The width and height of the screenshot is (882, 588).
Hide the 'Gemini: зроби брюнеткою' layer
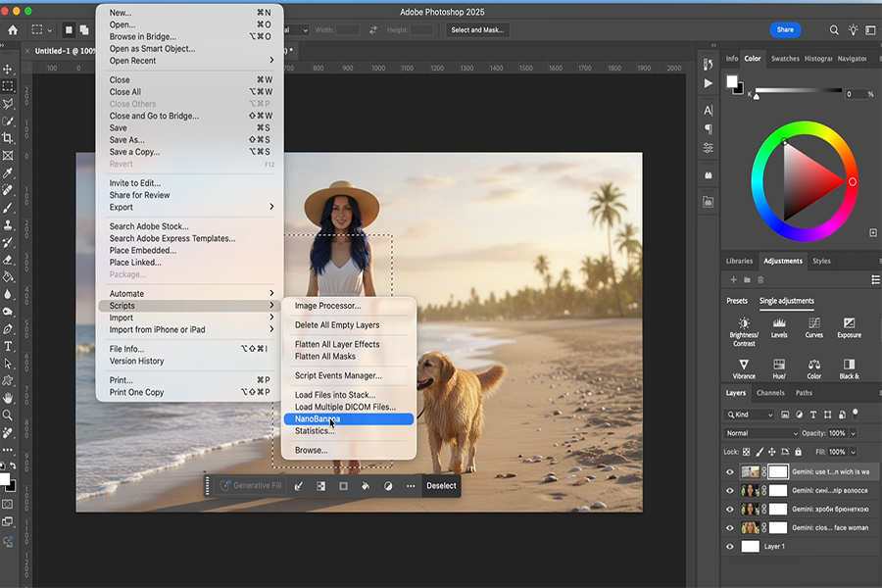pyautogui.click(x=730, y=510)
